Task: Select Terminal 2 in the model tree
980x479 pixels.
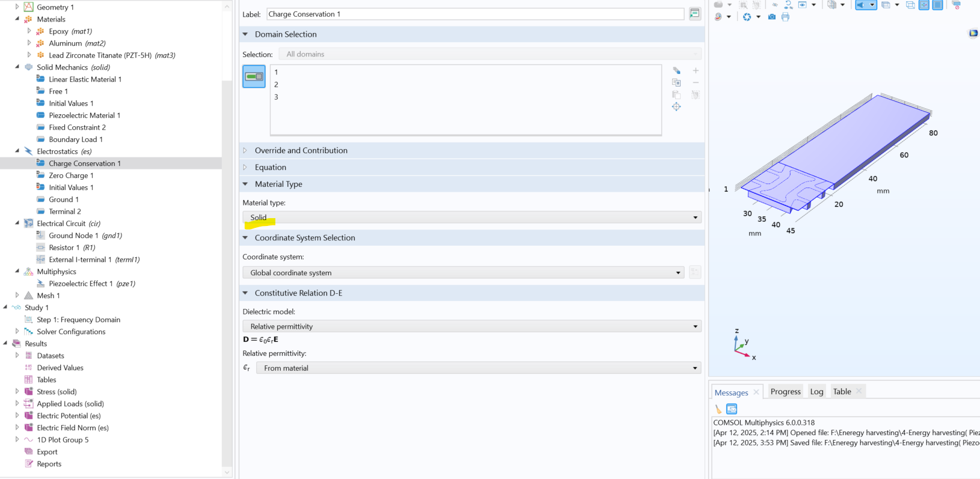Action: [x=65, y=212]
